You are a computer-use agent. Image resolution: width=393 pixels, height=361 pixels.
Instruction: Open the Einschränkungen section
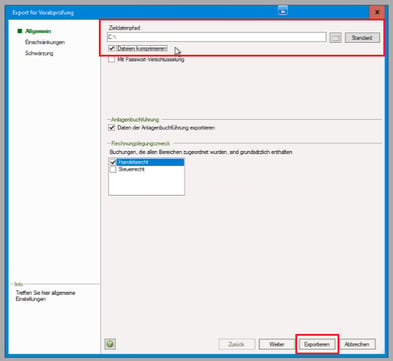pos(45,42)
